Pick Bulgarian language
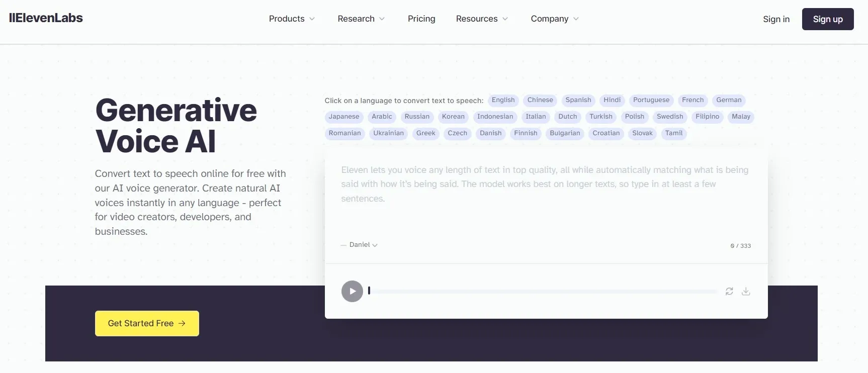This screenshot has height=373, width=868. (x=565, y=133)
